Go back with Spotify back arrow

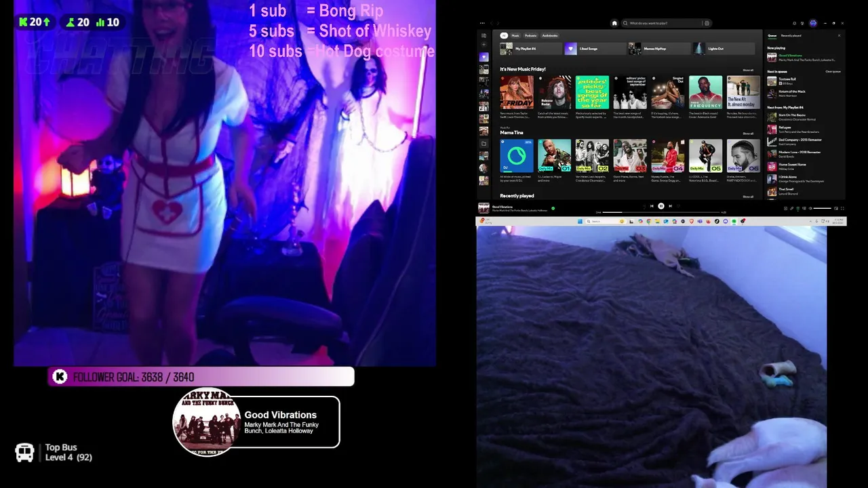(493, 23)
